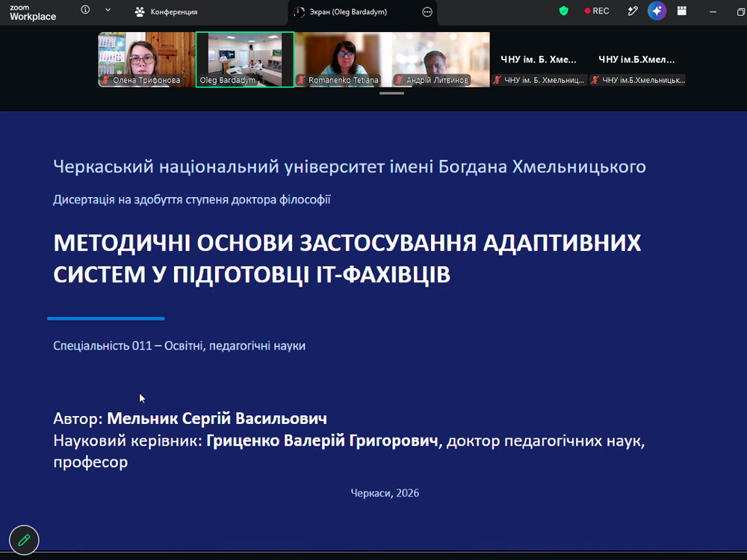Expand the dropdown chevron beside meeting info

click(108, 10)
